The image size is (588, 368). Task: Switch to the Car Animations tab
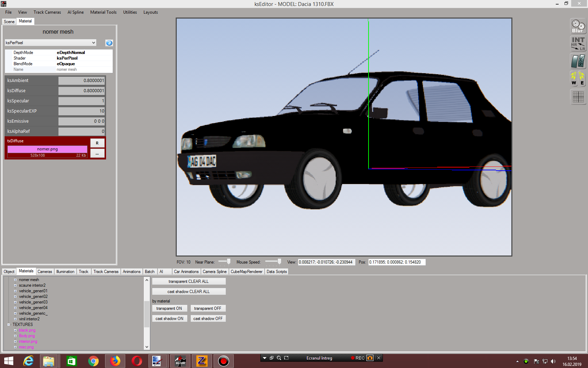point(186,272)
